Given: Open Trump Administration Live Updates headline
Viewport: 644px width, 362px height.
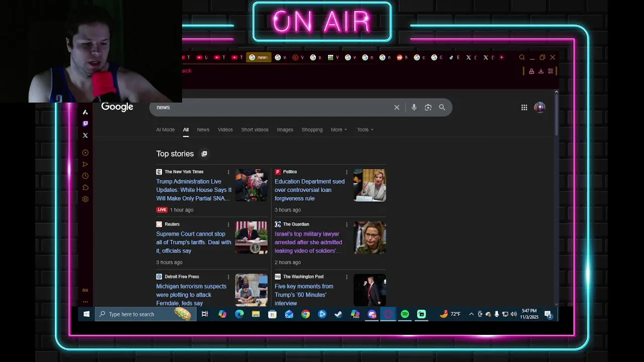Looking at the screenshot, I should click(x=194, y=190).
